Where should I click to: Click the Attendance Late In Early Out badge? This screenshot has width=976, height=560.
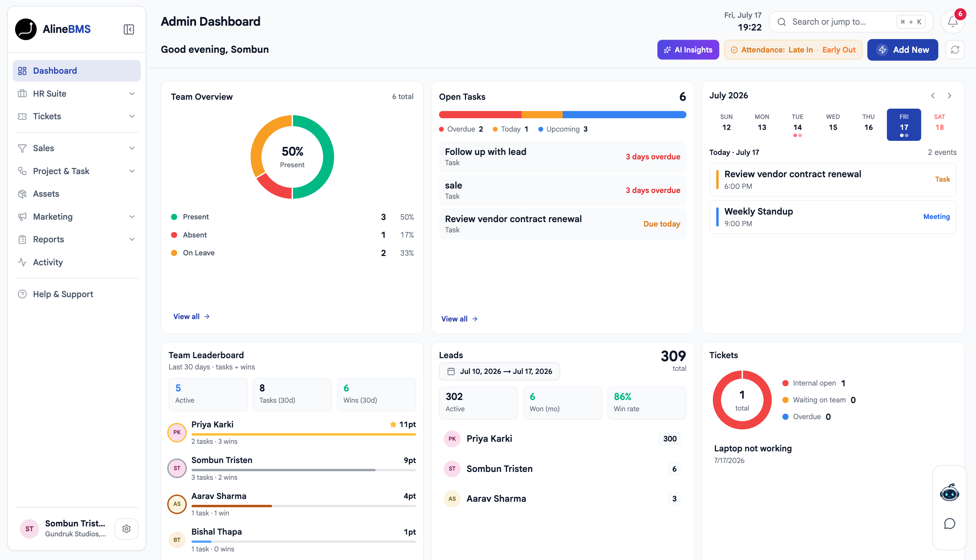pyautogui.click(x=793, y=50)
